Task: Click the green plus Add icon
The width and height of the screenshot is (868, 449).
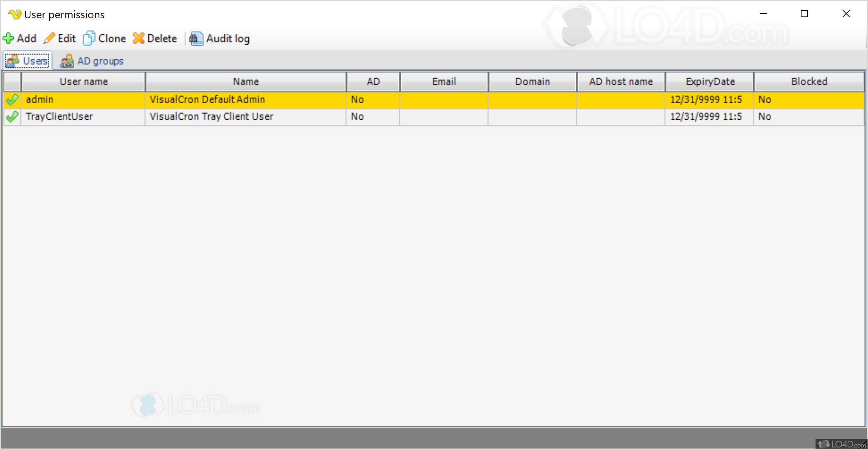Action: pos(9,38)
